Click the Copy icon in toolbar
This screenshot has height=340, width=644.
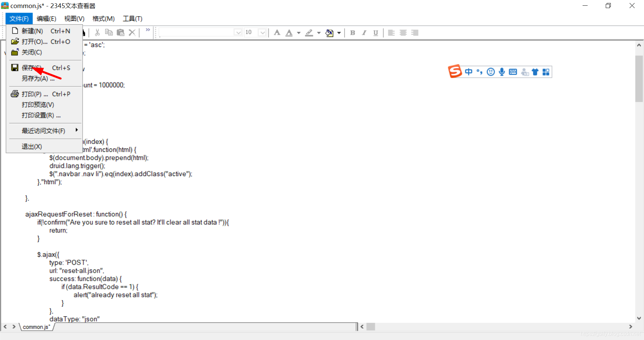109,33
